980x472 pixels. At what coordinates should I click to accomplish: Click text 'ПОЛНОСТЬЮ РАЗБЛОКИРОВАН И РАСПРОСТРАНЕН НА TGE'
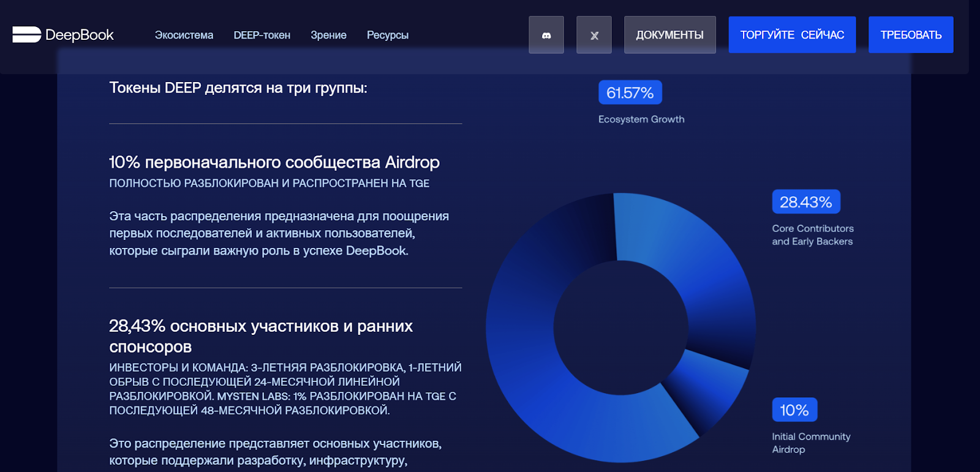pyautogui.click(x=269, y=183)
